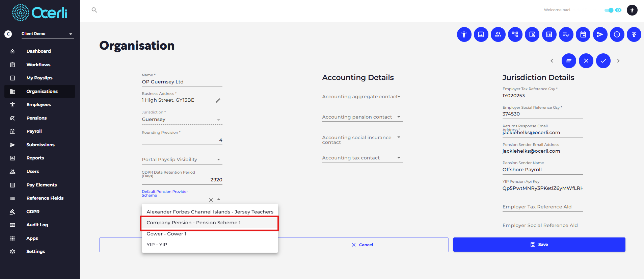Open Accounting pension contact dropdown
The width and height of the screenshot is (644, 279).
pyautogui.click(x=362, y=117)
